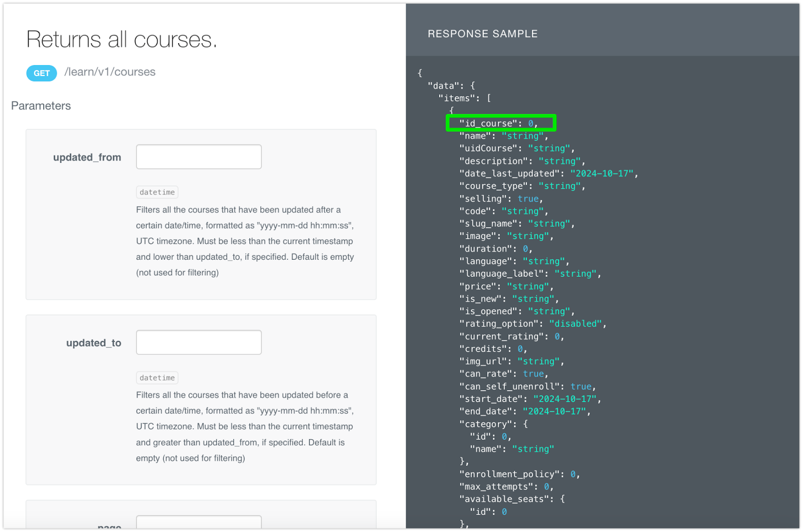
Task: Click the updated_from parameter label
Action: (87, 157)
